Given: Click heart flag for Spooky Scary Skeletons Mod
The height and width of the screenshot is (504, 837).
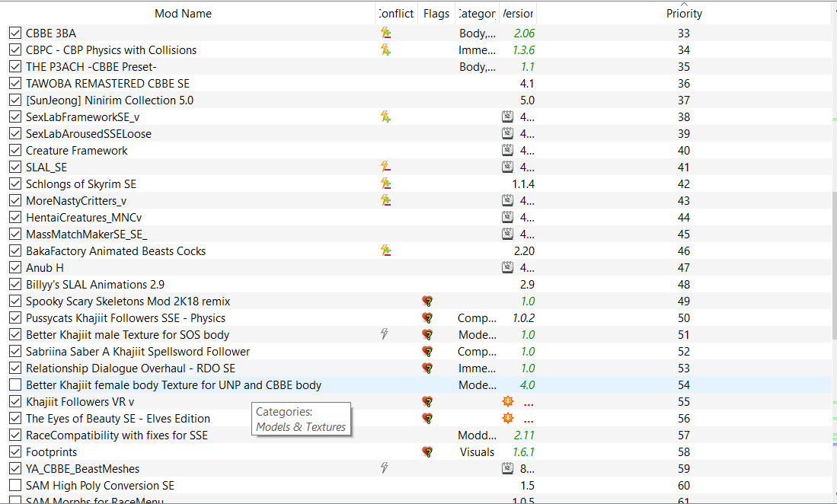Looking at the screenshot, I should pos(427,301).
